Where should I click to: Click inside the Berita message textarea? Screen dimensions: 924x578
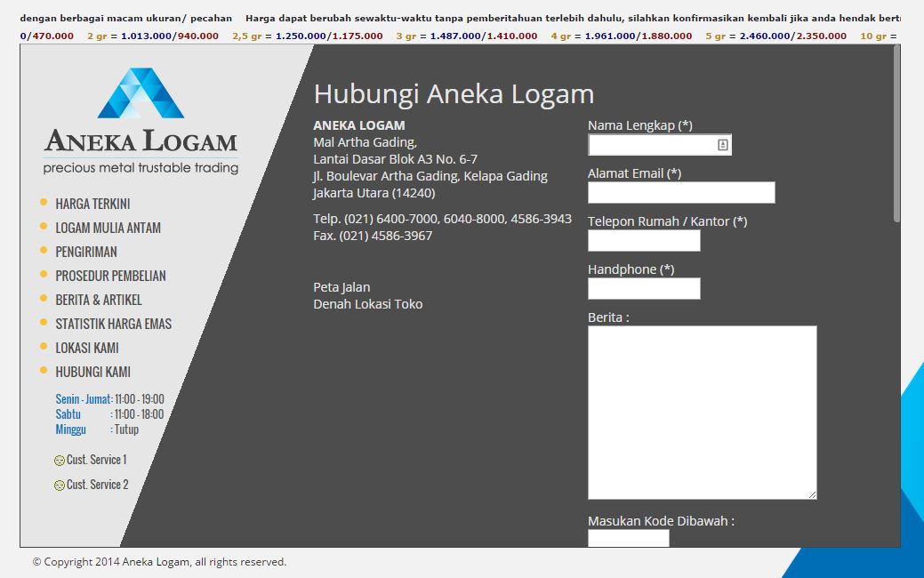pyautogui.click(x=703, y=413)
